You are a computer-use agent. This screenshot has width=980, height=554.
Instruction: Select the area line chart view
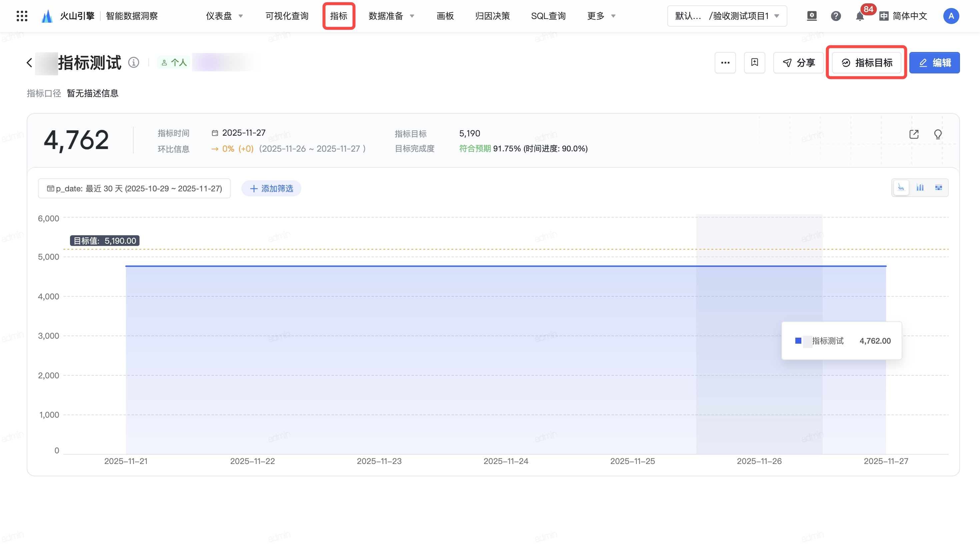[x=901, y=188]
